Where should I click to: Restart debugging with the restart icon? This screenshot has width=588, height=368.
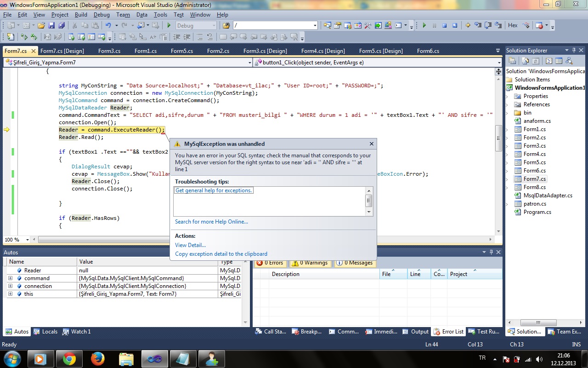coord(455,26)
